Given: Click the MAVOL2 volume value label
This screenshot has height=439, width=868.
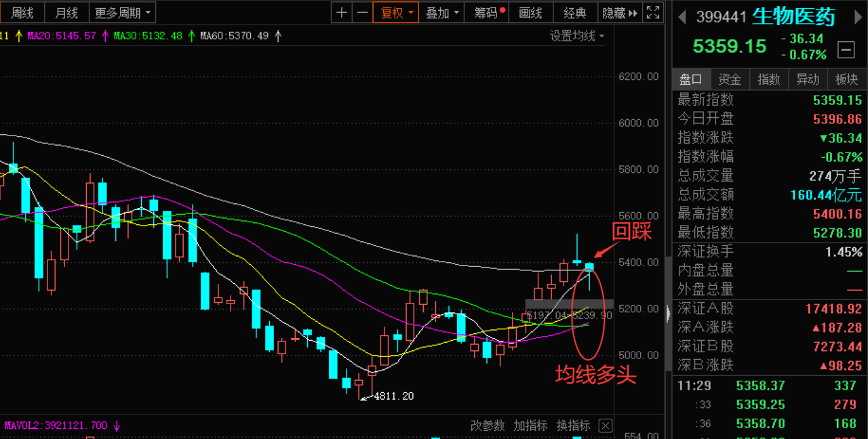Looking at the screenshot, I should point(56,426).
